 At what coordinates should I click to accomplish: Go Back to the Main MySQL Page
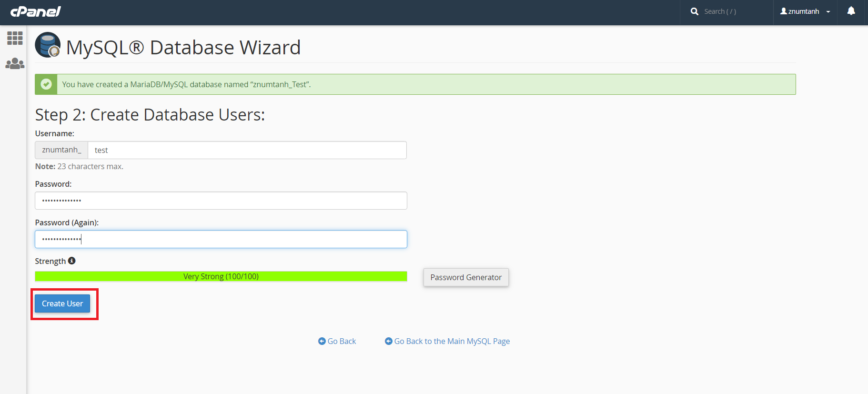point(447,341)
